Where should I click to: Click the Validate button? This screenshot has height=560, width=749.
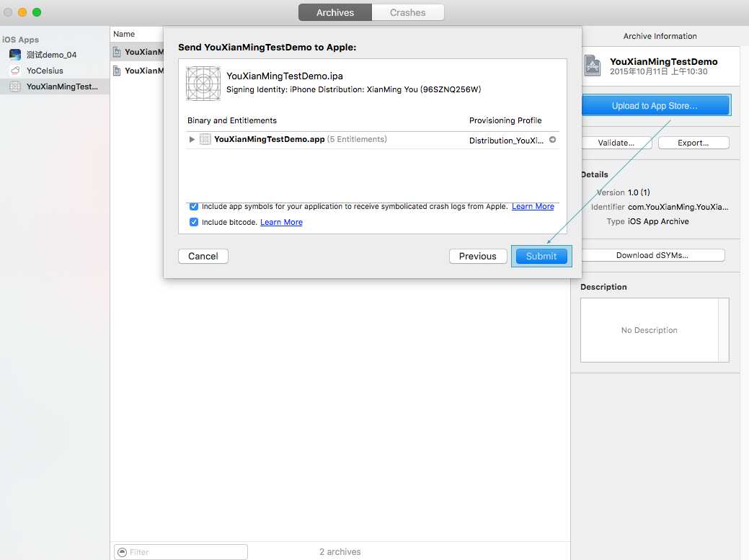pyautogui.click(x=616, y=143)
